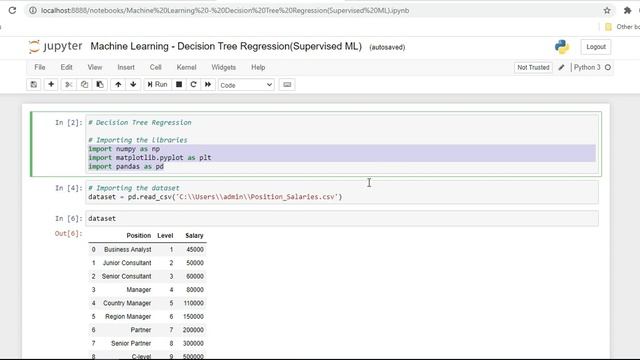
Task: Click the 'Country Manager' cell
Action: 127,303
